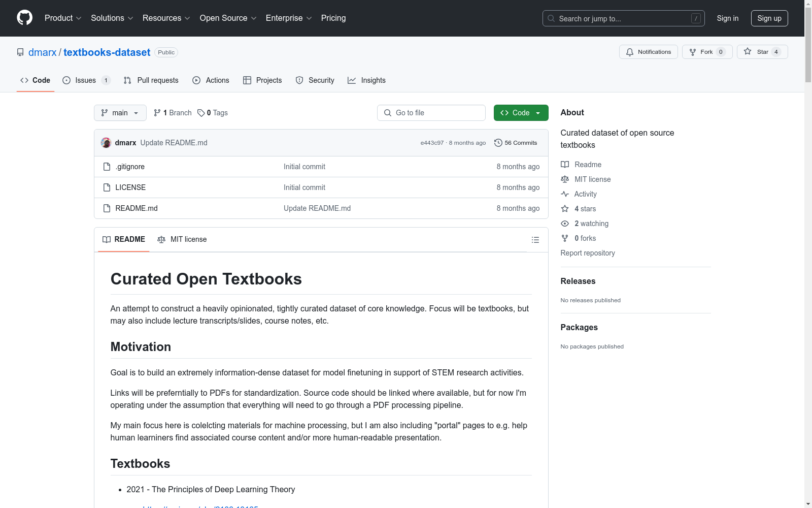Click the fork icon beside 0 forks

(x=565, y=238)
